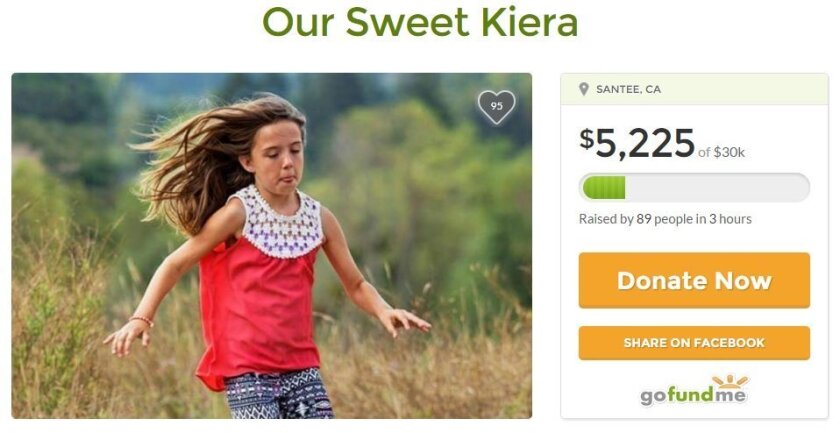Click the green filled part of progress bar
840x433 pixels.
(x=604, y=188)
